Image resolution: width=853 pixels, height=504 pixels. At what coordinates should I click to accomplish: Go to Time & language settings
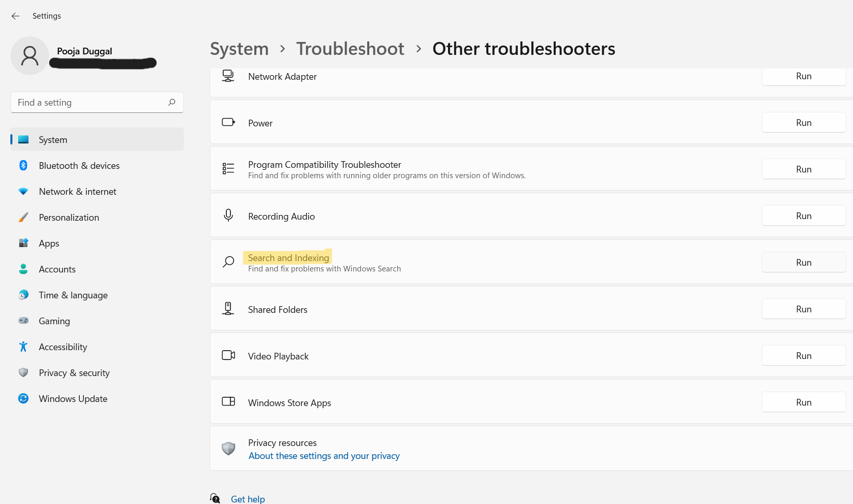pyautogui.click(x=73, y=295)
